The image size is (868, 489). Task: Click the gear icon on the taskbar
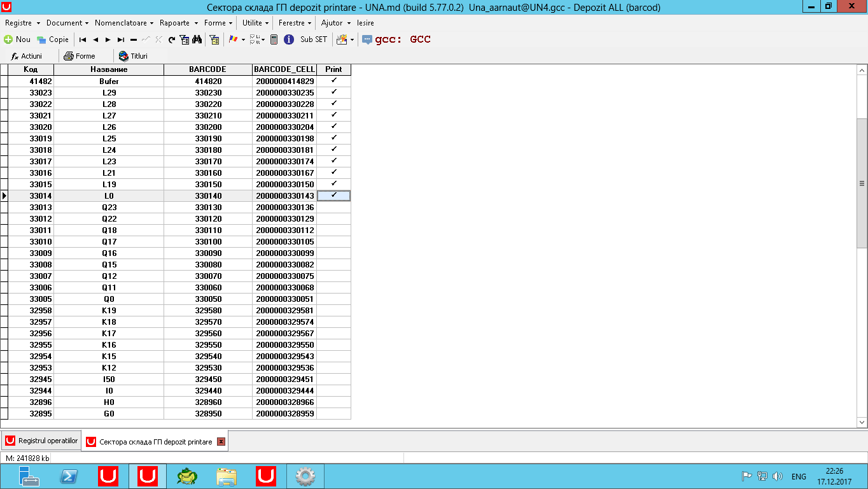305,476
